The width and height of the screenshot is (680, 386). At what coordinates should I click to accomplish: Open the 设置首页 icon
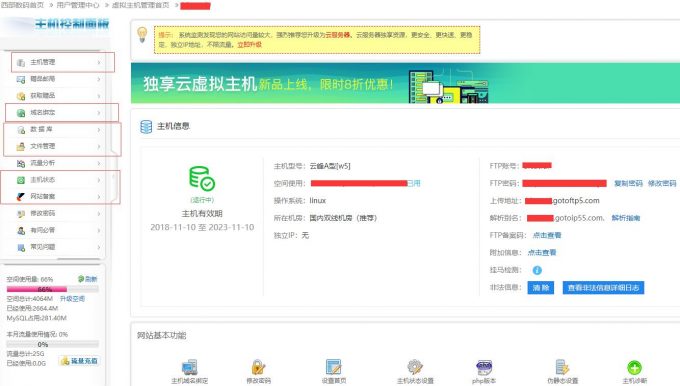333,367
